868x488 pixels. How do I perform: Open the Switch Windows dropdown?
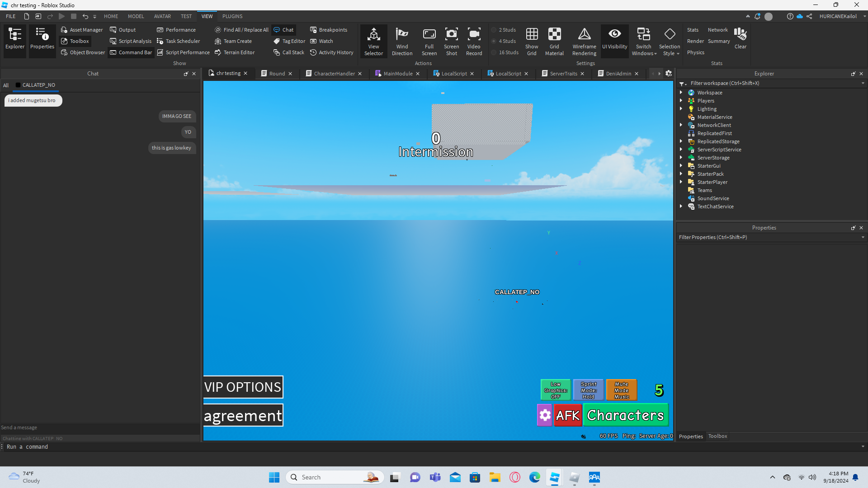(x=644, y=41)
